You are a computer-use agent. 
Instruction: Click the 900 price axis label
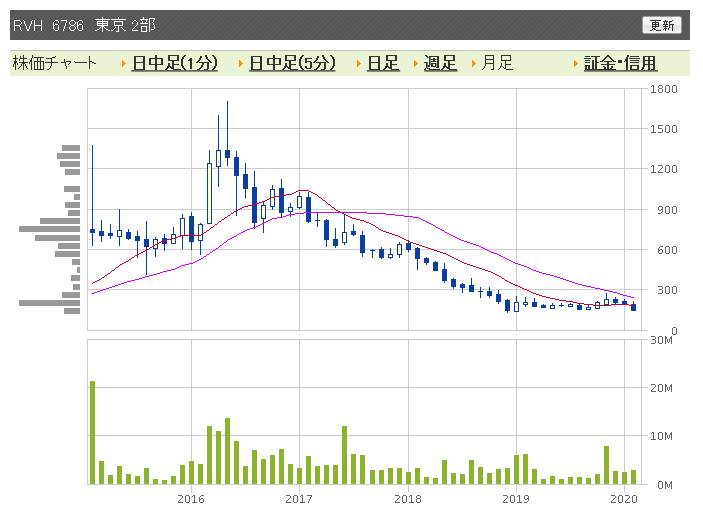(667, 210)
